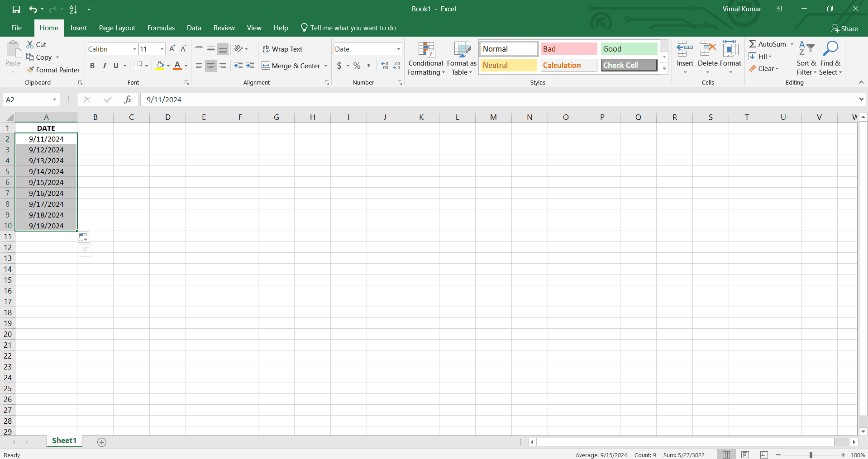868x459 pixels.
Task: Open the Number Format dropdown showing Date
Action: click(x=367, y=49)
